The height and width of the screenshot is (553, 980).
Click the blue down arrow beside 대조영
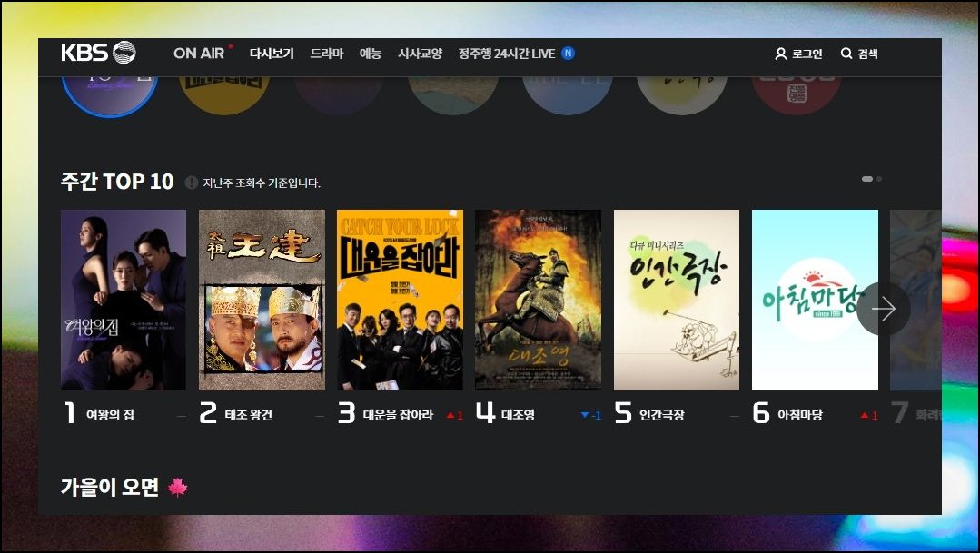click(x=584, y=415)
